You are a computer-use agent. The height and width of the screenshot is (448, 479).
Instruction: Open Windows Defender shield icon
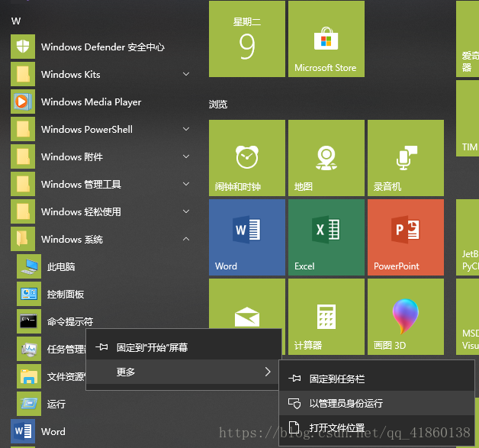coord(23,47)
